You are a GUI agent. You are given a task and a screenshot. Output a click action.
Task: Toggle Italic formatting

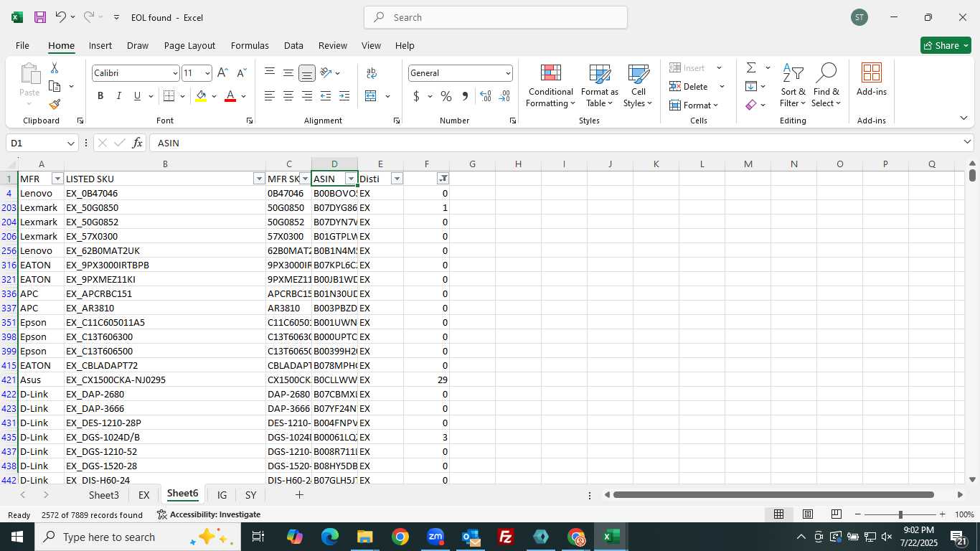(118, 96)
